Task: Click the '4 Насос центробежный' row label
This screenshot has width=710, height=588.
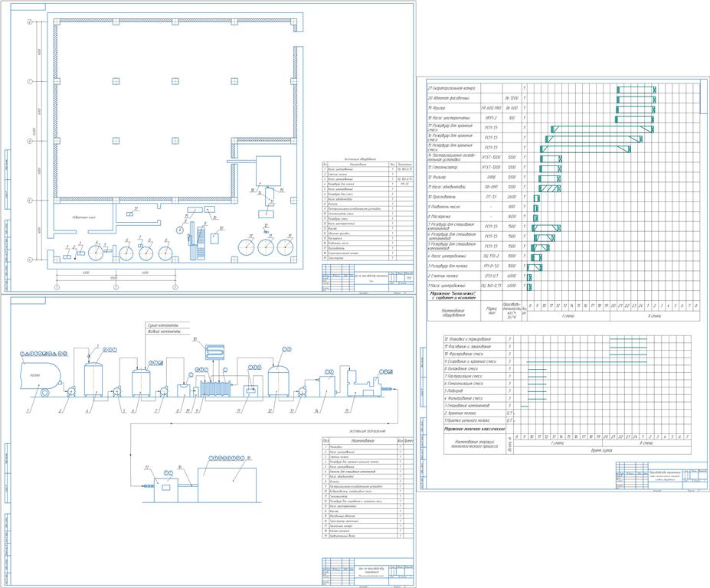Action: tap(447, 256)
